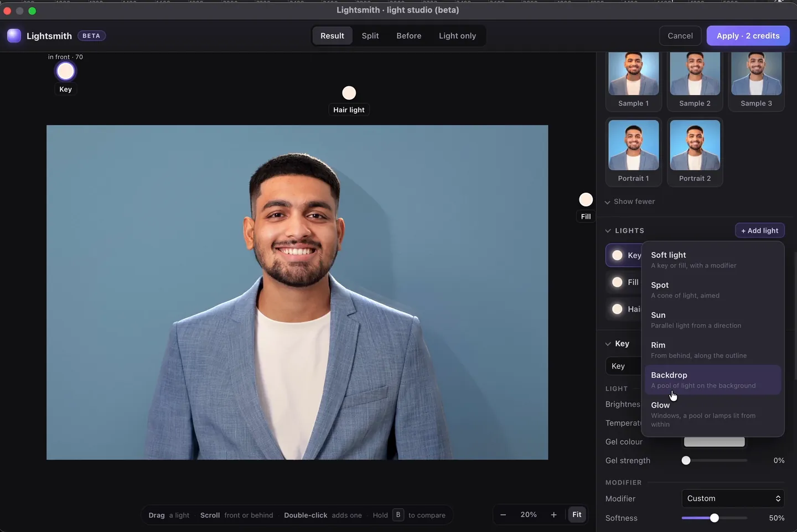Click the portrait photo in the canvas
The height and width of the screenshot is (532, 797).
[297, 292]
